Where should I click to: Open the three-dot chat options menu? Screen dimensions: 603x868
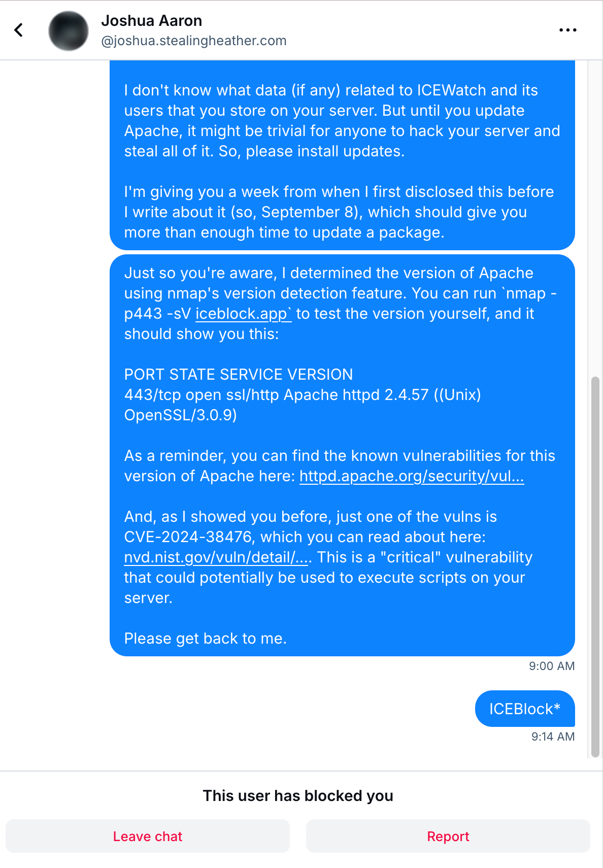point(567,30)
